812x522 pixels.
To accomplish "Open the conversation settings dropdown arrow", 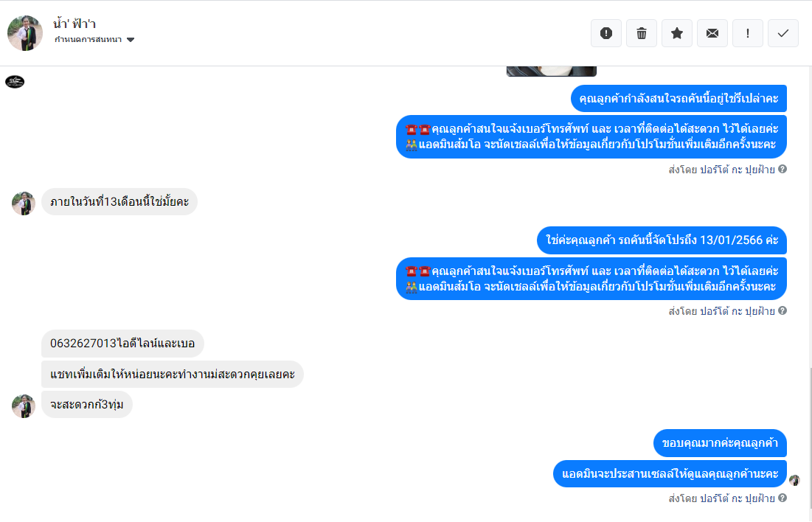I will 131,40.
